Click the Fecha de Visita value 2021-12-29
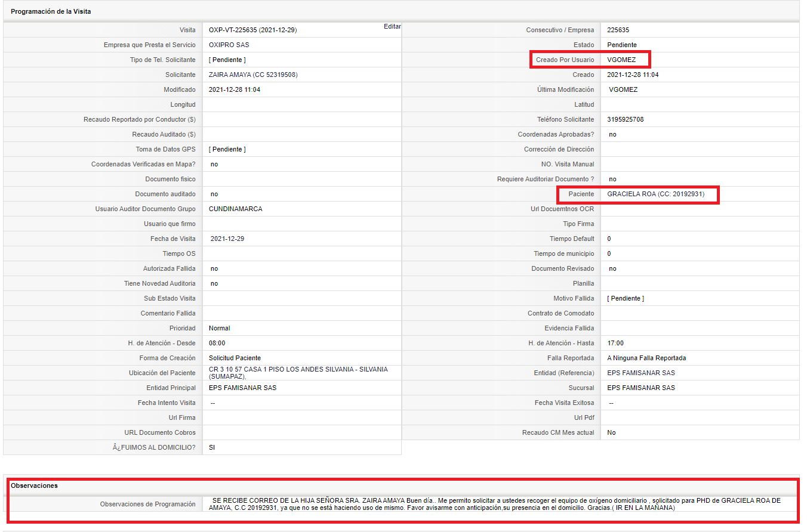Screen dimensions: 807x532 tap(227, 239)
